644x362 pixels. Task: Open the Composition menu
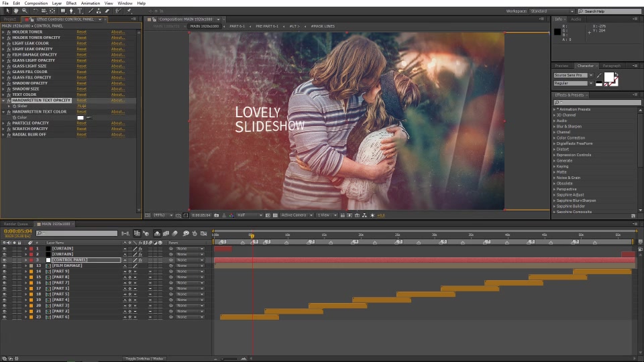pos(36,3)
